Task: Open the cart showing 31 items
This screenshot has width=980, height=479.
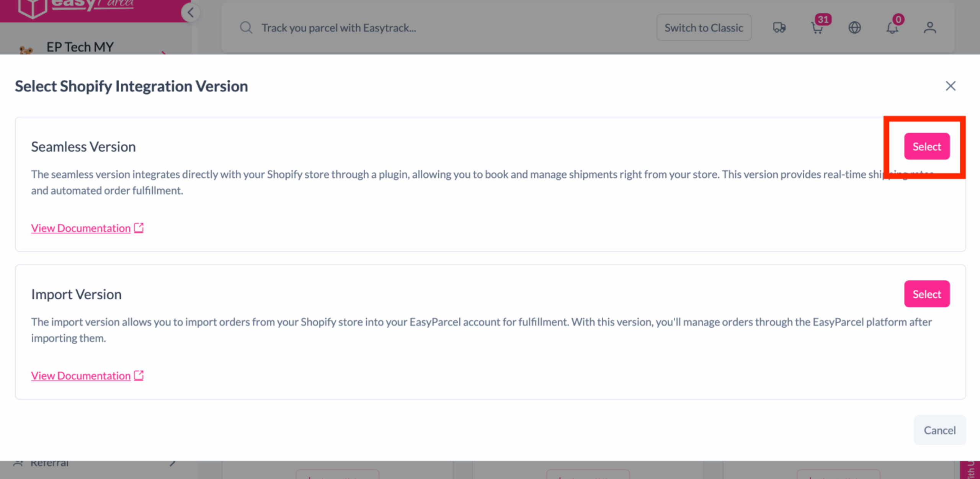Action: [817, 28]
